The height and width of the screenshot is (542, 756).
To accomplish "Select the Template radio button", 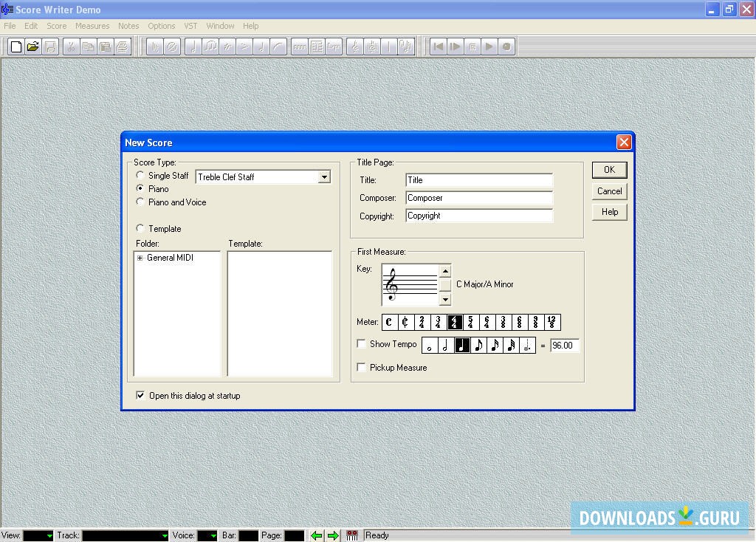I will 140,228.
